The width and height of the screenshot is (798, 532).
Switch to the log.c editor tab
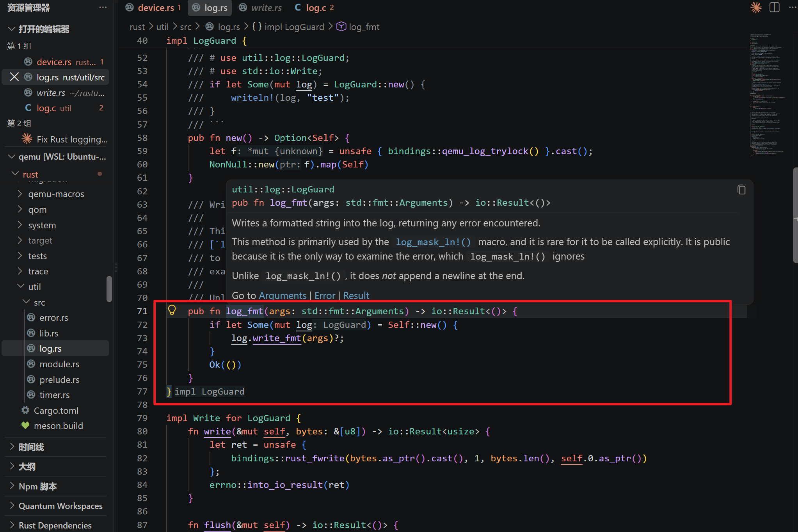(314, 8)
